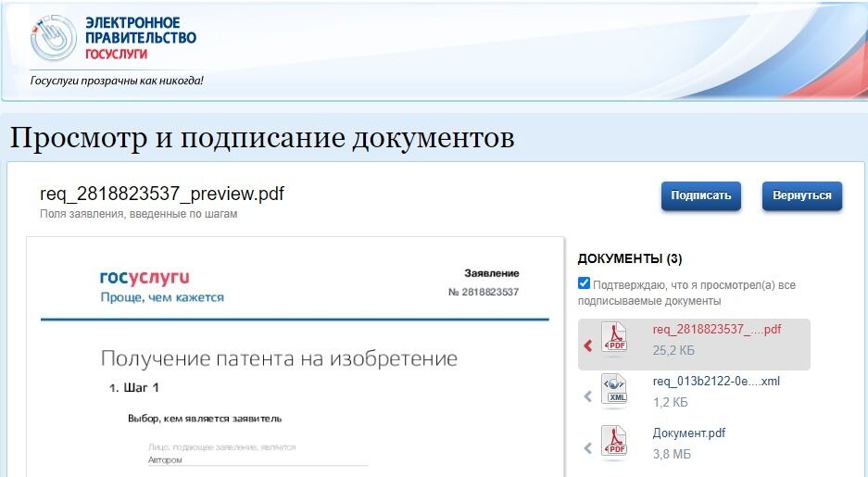Click the PDF icon of req_2818823537 file
Viewport: 868px width, 477px height.
point(614,337)
